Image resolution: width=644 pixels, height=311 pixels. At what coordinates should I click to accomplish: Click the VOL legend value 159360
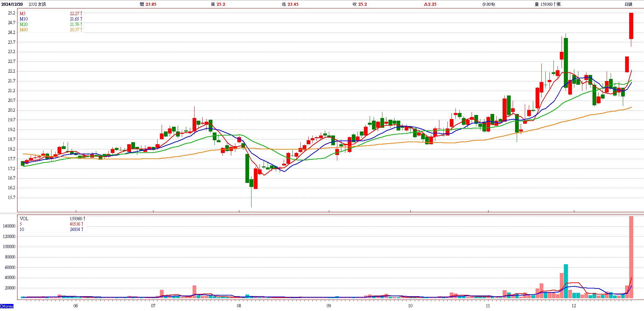[x=76, y=219]
